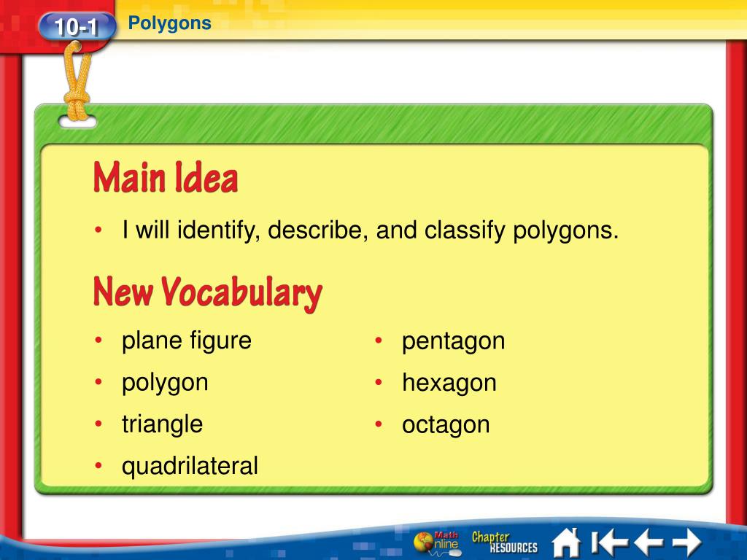Advance to next slide arrow
Screen dimensions: 747x560
[687, 542]
